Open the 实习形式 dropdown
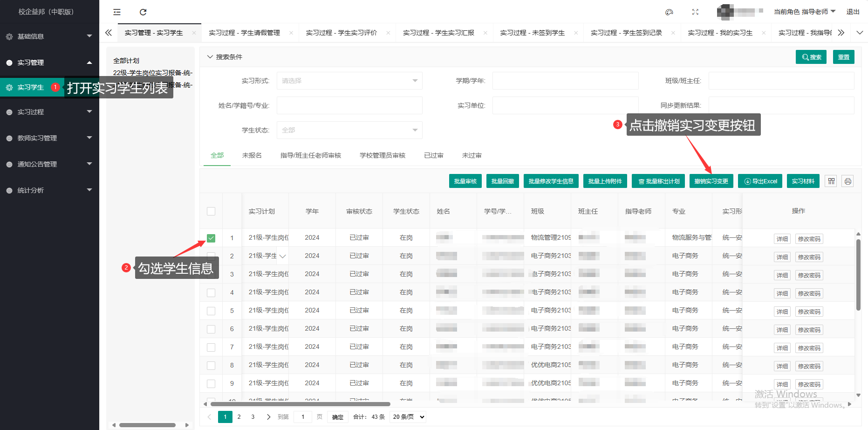868x430 pixels. click(349, 81)
